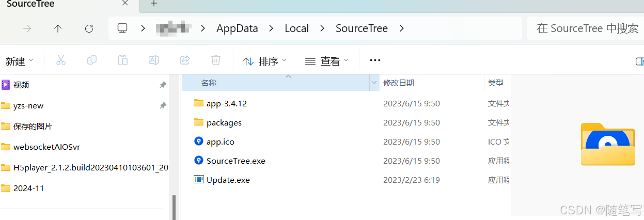644x220 pixels.
Task: Navigate up one folder level
Action: point(58,29)
